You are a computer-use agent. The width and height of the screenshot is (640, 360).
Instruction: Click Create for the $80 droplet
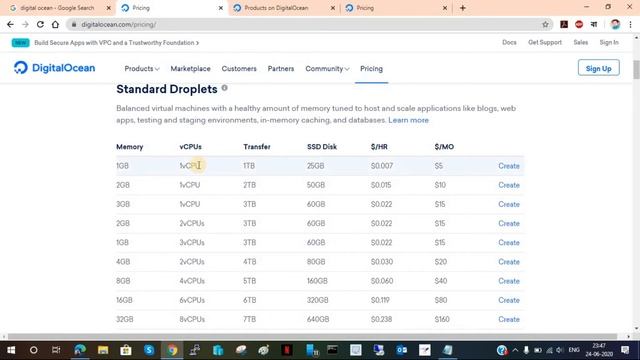pyautogui.click(x=509, y=300)
